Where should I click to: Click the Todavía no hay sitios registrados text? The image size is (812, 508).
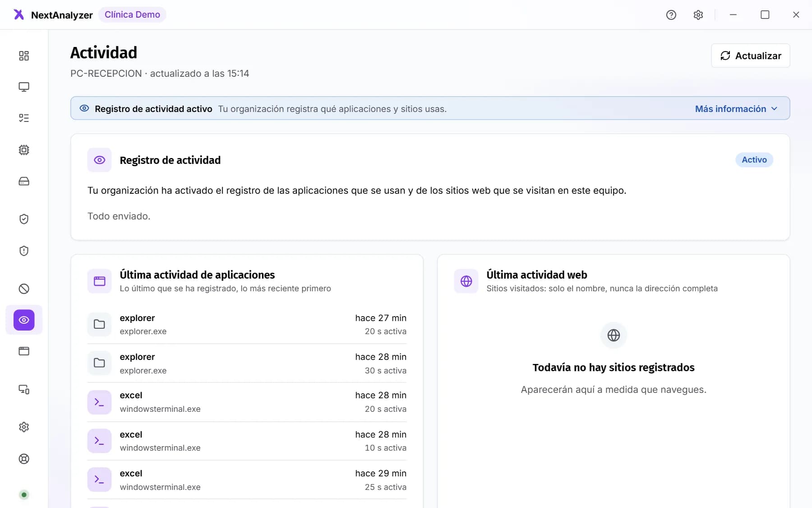click(x=614, y=367)
